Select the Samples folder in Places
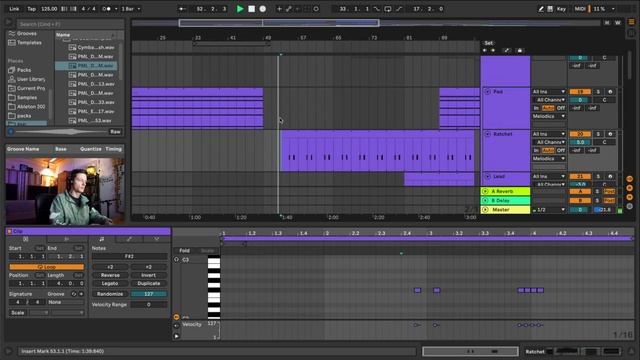The width and height of the screenshot is (640, 360). pos(27,98)
